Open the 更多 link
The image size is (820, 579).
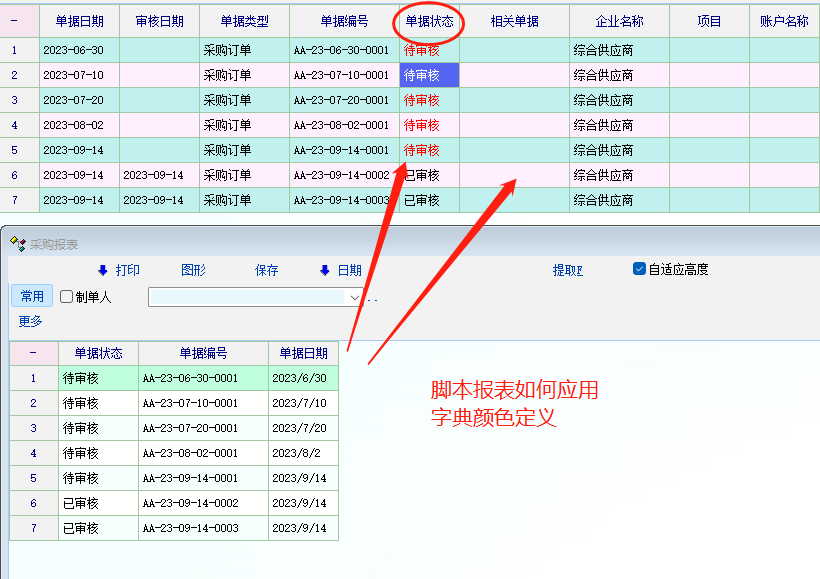[31, 321]
